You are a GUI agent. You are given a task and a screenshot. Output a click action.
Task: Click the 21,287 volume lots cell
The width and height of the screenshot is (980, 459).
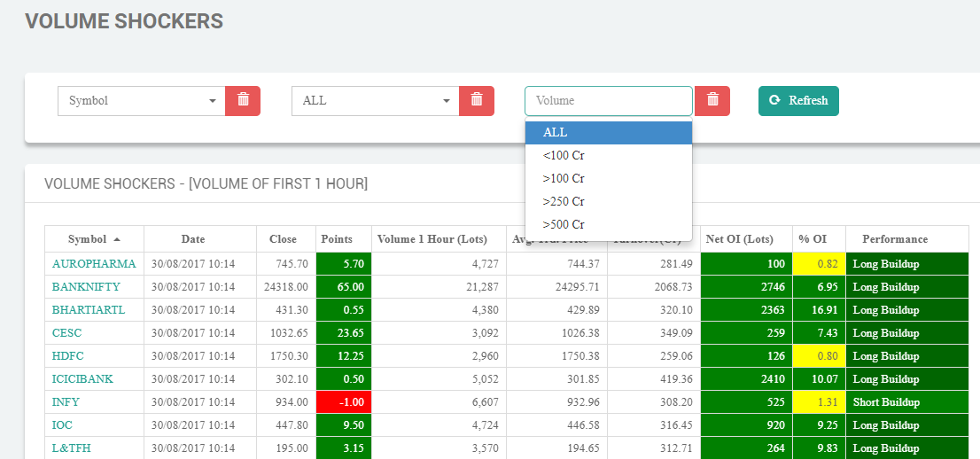pos(439,287)
